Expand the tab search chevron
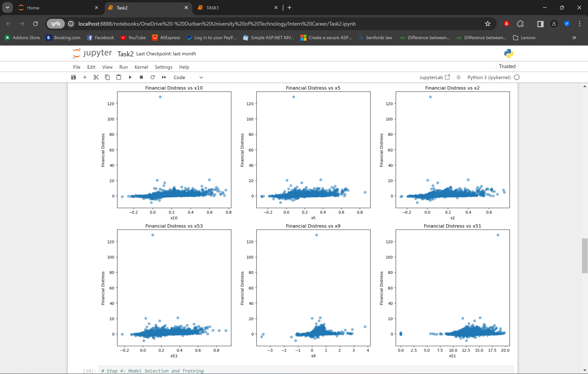The width and height of the screenshot is (588, 374). click(x=7, y=8)
